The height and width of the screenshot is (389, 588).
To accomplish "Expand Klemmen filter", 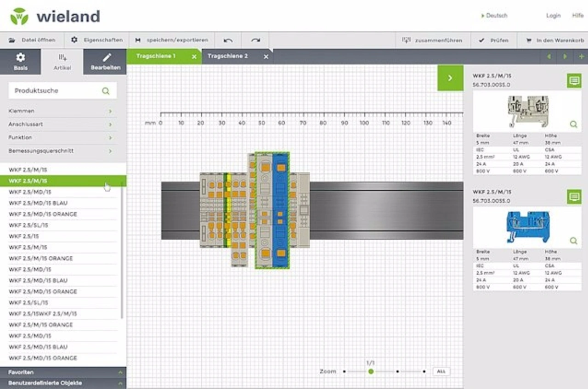I will (61, 111).
